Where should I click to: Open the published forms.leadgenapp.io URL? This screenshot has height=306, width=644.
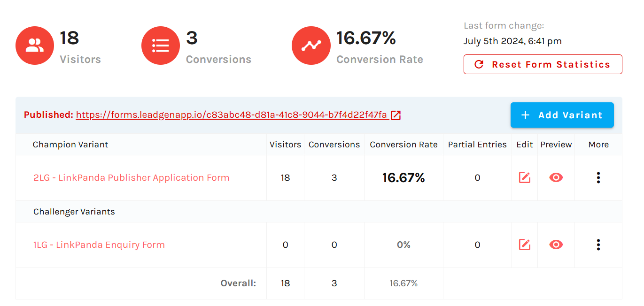232,115
